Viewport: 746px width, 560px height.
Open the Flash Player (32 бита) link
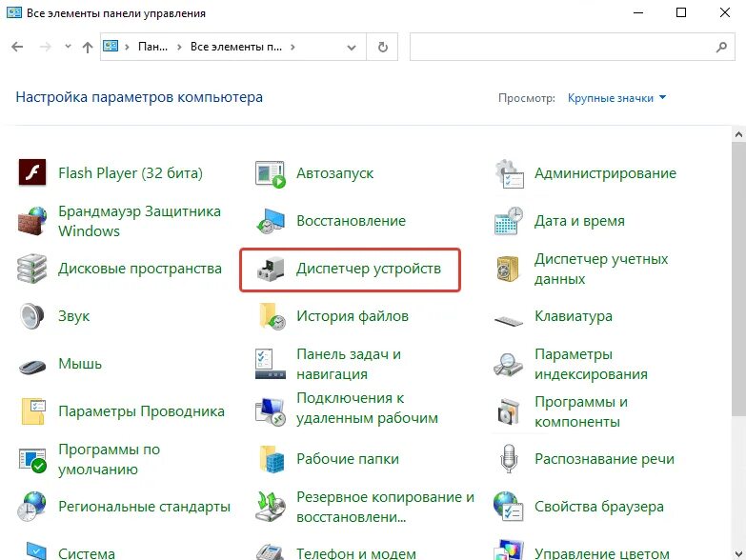tap(131, 173)
